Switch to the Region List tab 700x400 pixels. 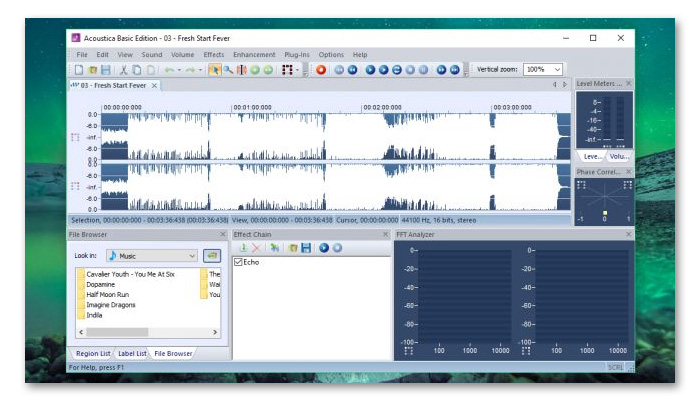point(93,353)
